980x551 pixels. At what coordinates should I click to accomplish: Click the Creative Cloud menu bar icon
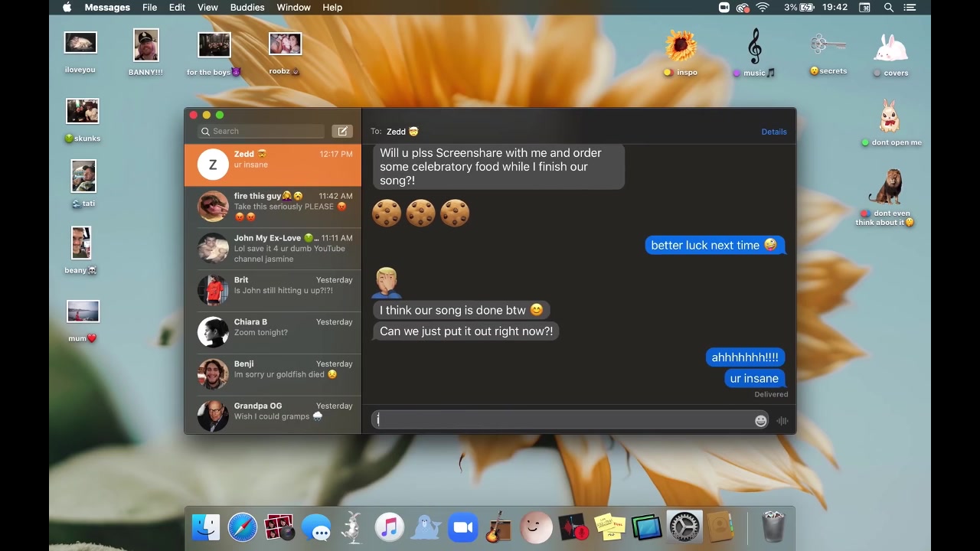click(x=743, y=7)
